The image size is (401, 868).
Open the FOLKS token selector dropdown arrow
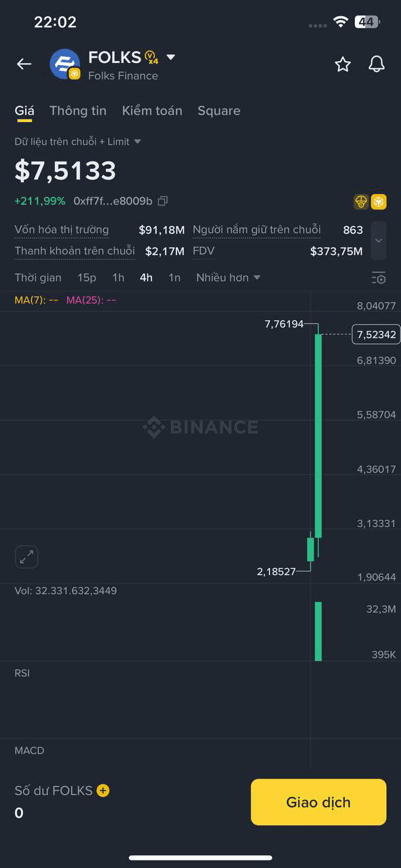pos(171,58)
